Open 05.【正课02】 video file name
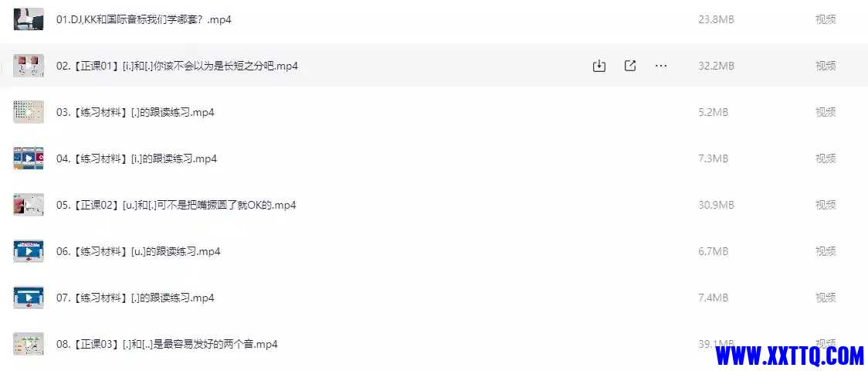Viewport: 868px width, 371px height. pos(176,205)
